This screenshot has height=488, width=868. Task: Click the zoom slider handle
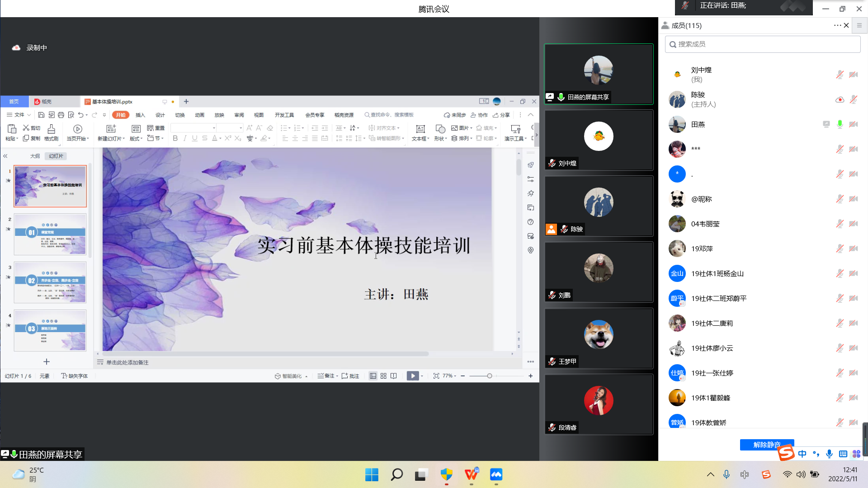pos(489,376)
